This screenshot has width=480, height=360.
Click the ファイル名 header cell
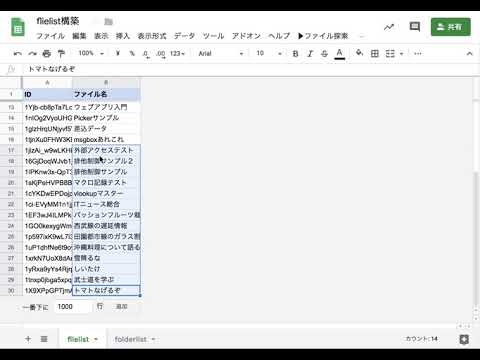coord(106,94)
